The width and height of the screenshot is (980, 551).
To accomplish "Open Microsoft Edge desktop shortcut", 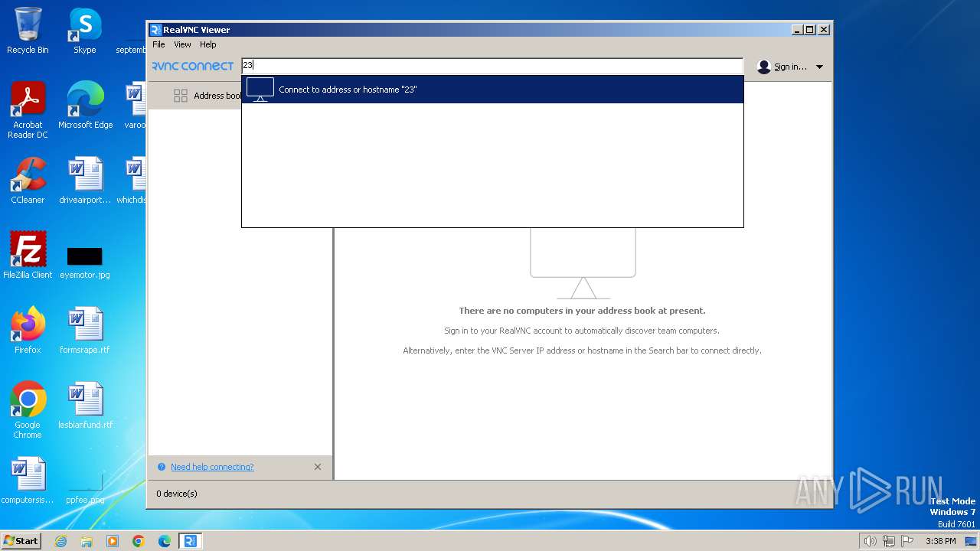I will (x=85, y=106).
